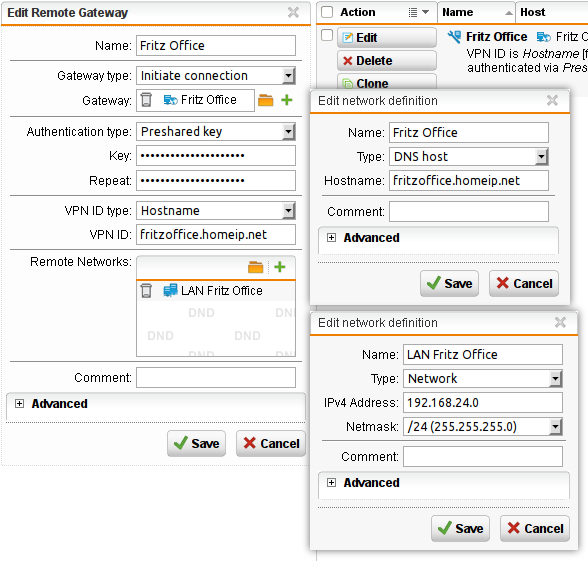Save the Edit Remote Gateway form
The height and width of the screenshot is (561, 588).
(196, 443)
